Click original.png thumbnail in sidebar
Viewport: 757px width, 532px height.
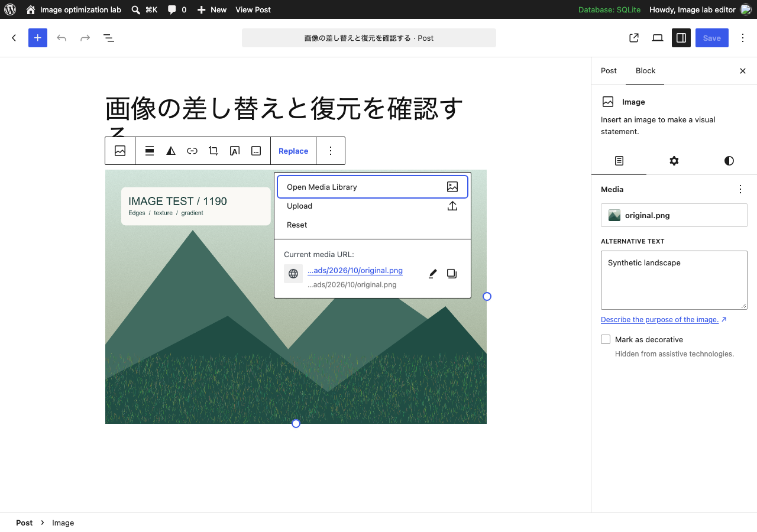click(x=614, y=215)
